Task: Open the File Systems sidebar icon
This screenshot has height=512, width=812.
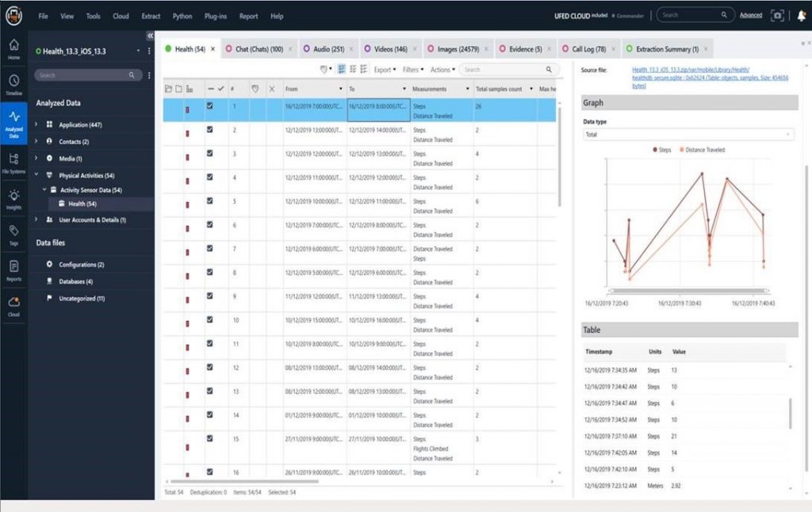Action: 13,162
